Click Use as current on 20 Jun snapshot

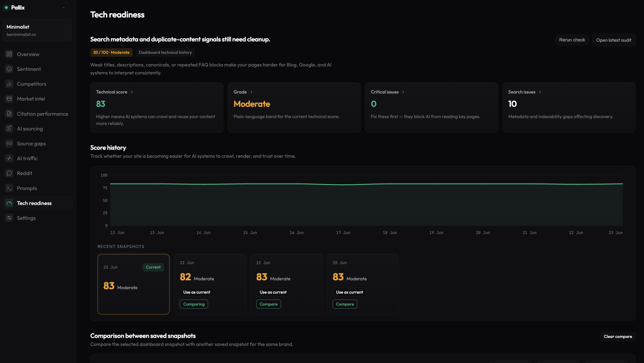point(349,292)
